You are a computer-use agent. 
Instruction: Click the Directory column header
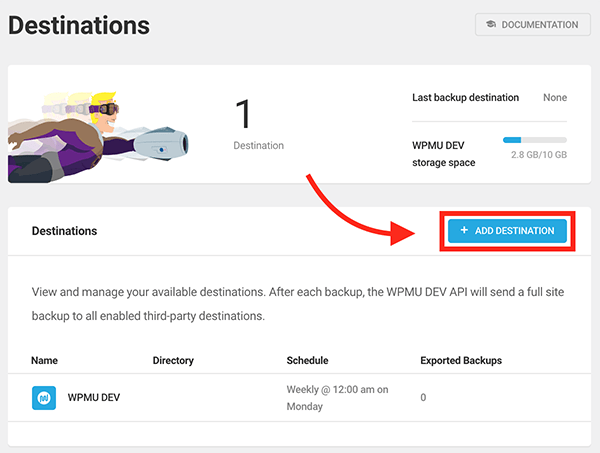pos(173,360)
